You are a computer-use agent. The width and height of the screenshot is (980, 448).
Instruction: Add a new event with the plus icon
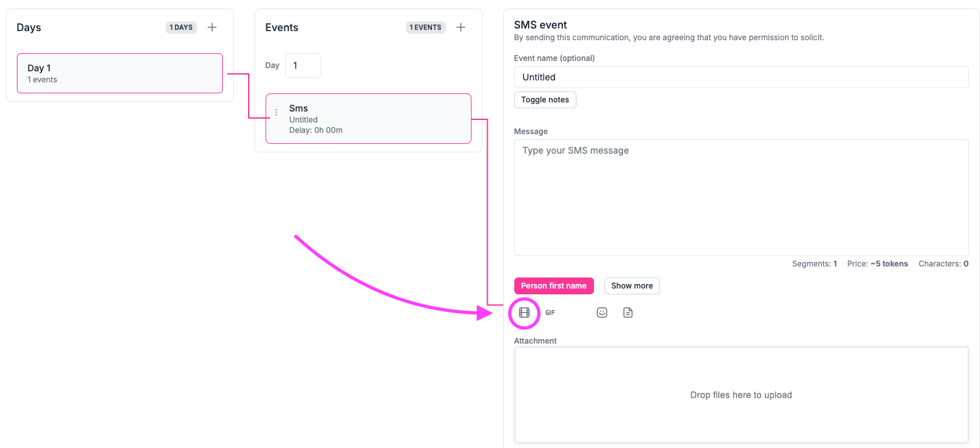coord(461,27)
